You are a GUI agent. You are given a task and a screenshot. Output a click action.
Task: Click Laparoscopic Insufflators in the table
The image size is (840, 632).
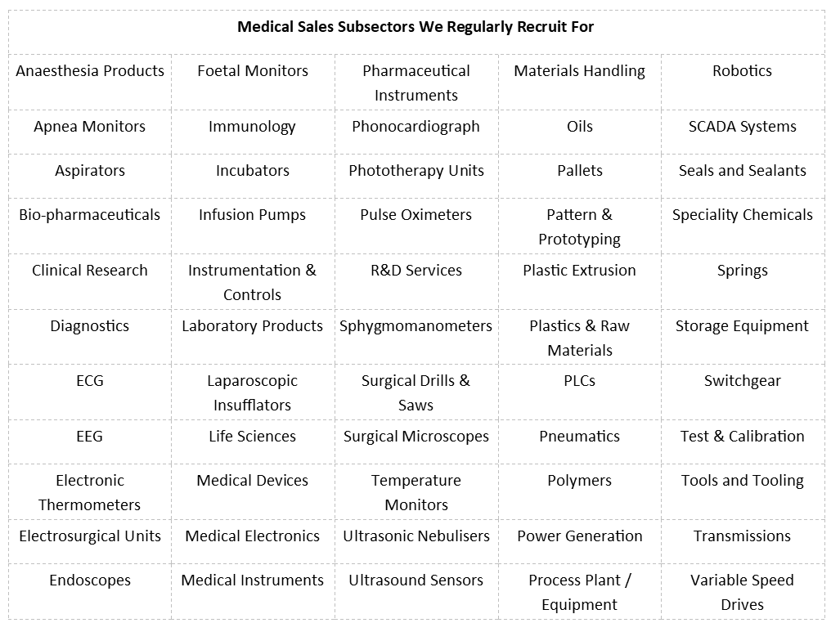pyautogui.click(x=252, y=392)
